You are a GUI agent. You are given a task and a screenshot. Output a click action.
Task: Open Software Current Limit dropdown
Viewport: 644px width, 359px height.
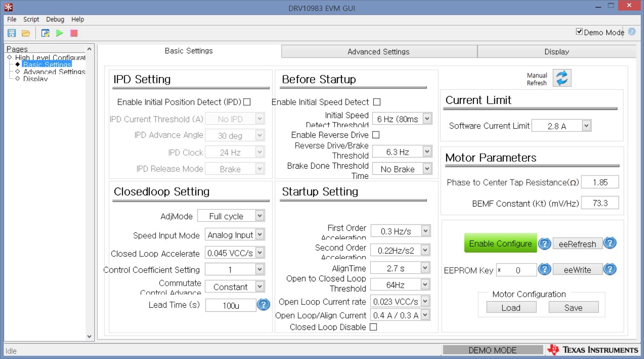click(x=561, y=126)
